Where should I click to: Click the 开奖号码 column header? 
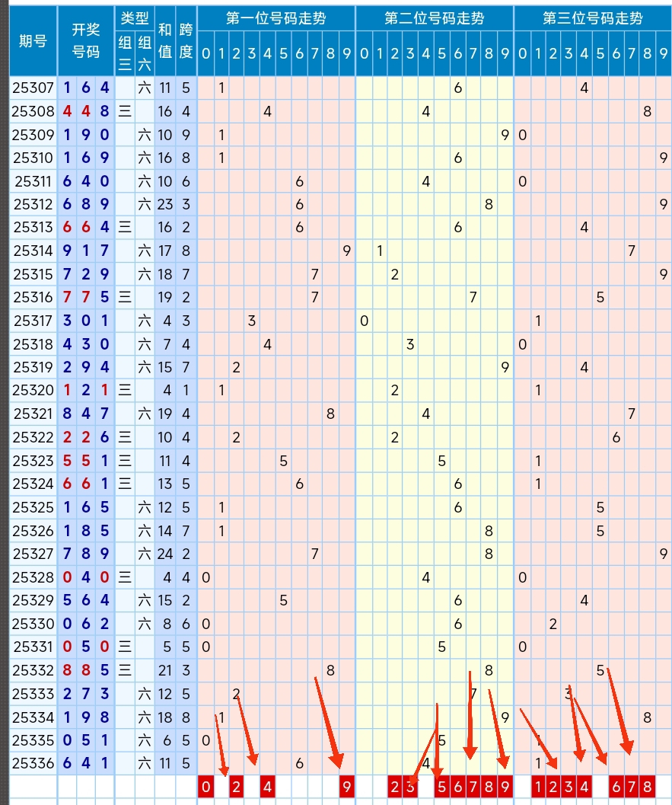[86, 41]
